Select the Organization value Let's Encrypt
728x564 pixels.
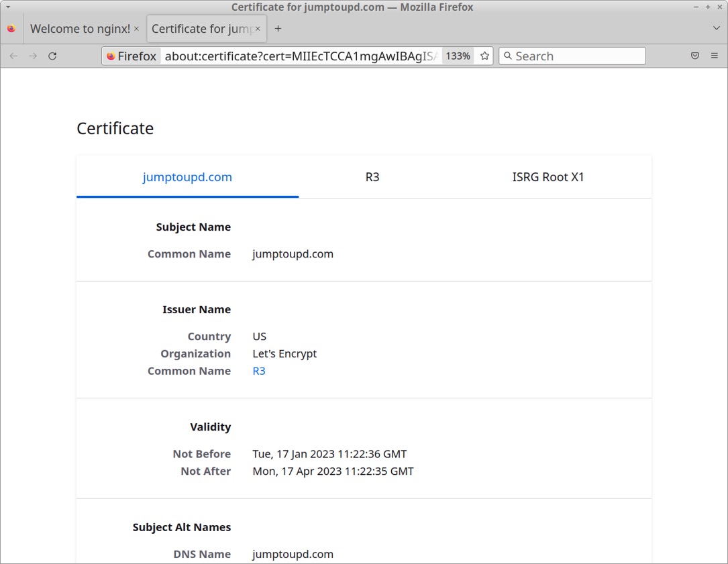coord(284,353)
